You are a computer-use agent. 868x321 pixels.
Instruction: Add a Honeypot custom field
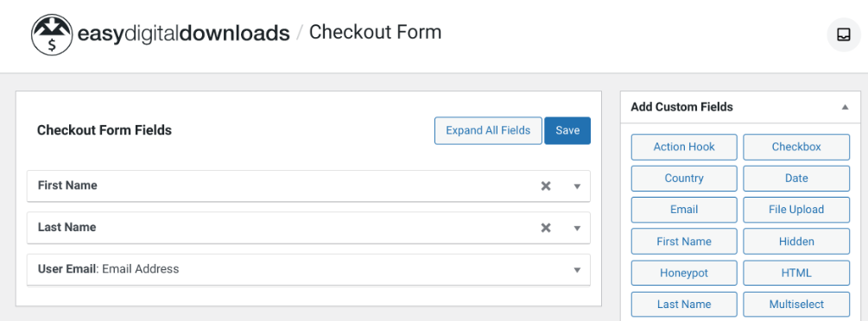click(x=684, y=273)
